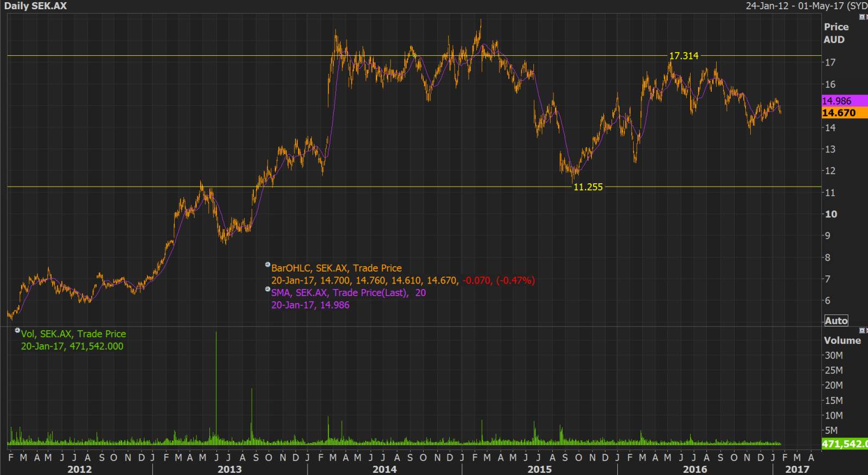
Task: Click the SMA value 20-Jan-17, 14.986
Action: coord(310,305)
